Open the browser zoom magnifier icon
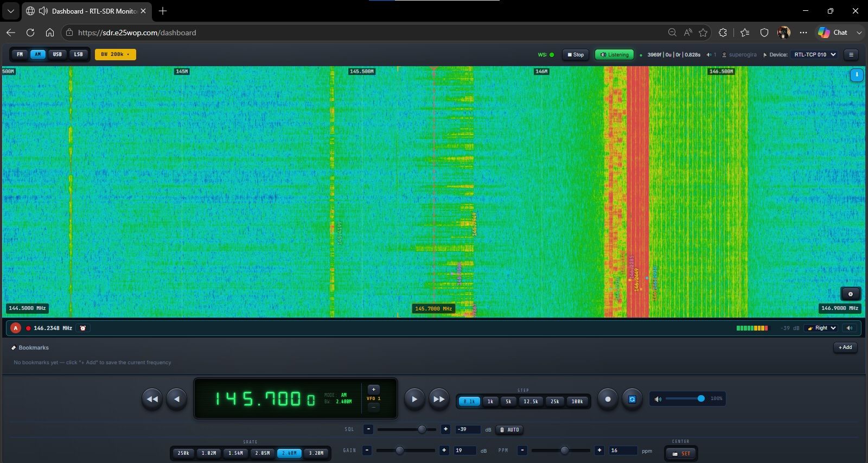 coord(672,33)
